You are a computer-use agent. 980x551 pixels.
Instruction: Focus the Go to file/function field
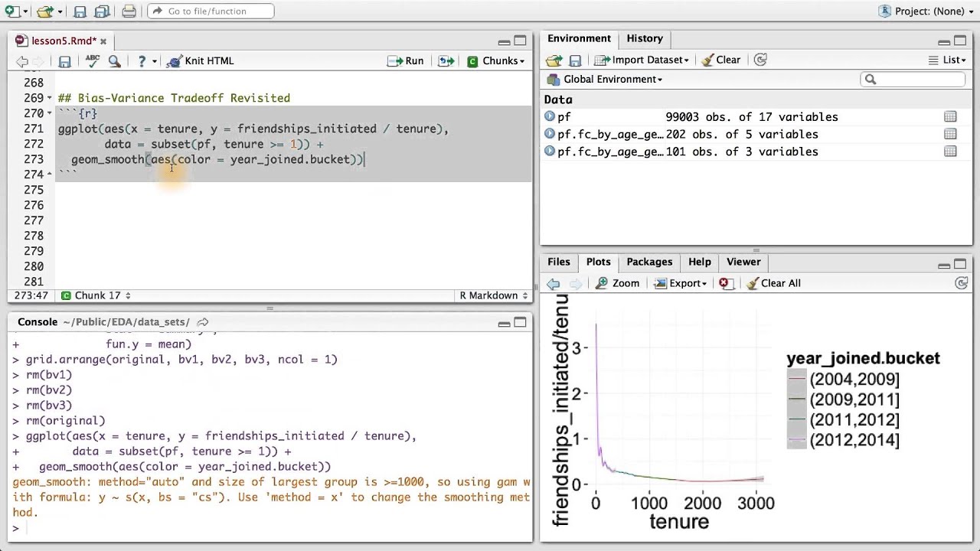tap(211, 11)
